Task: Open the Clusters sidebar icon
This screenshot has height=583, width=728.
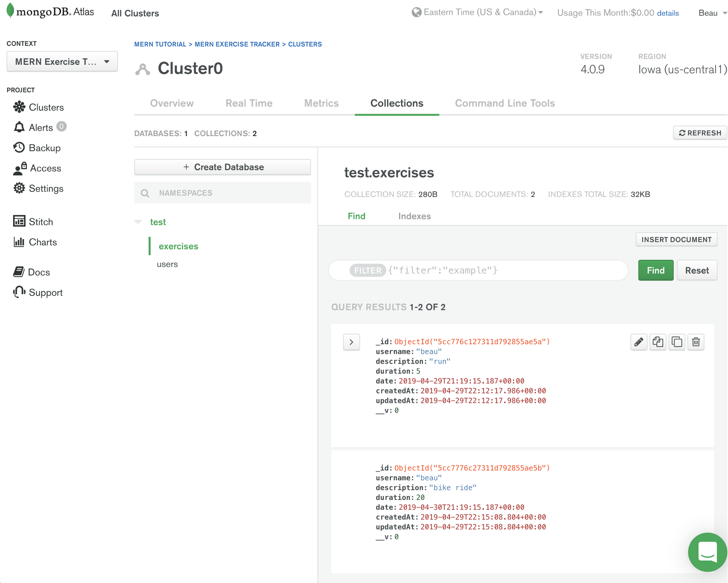Action: 19,107
